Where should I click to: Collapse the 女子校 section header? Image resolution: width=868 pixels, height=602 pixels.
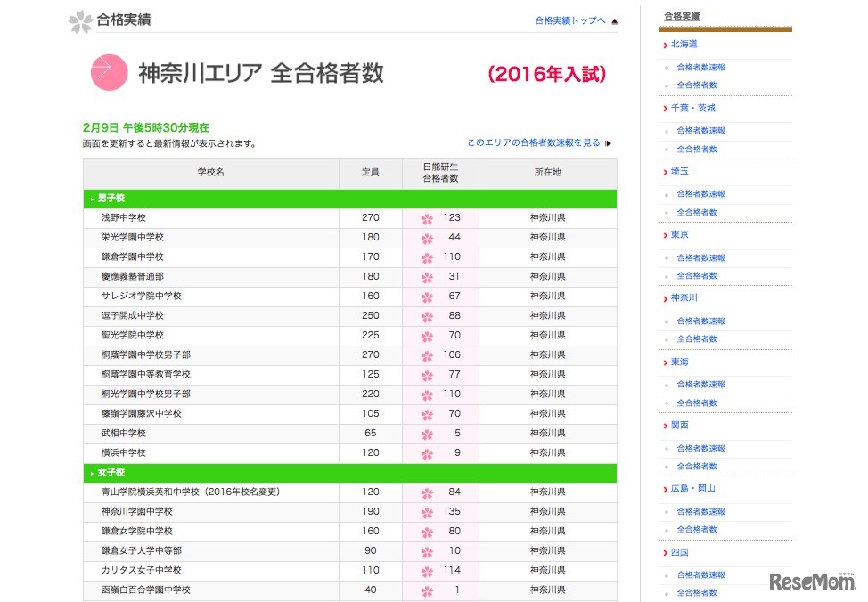point(111,473)
